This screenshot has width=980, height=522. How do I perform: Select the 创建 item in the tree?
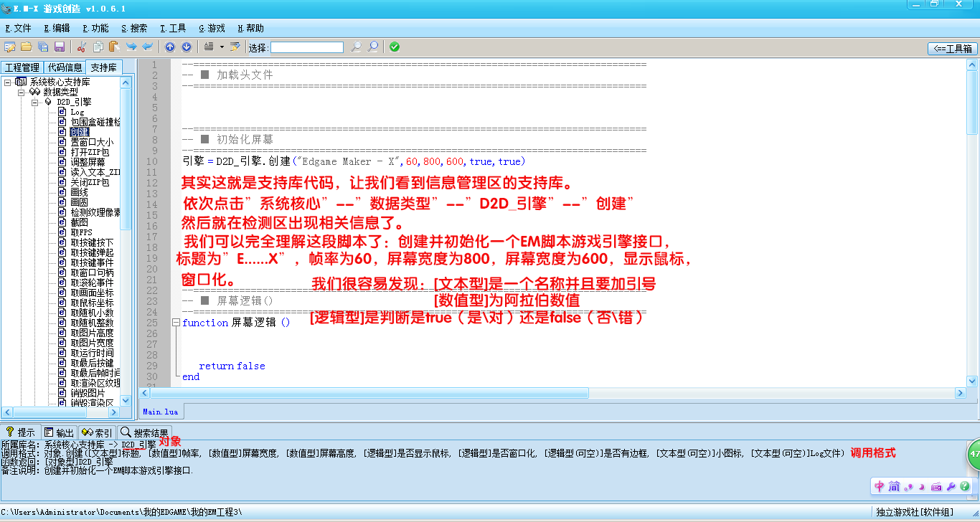point(80,132)
